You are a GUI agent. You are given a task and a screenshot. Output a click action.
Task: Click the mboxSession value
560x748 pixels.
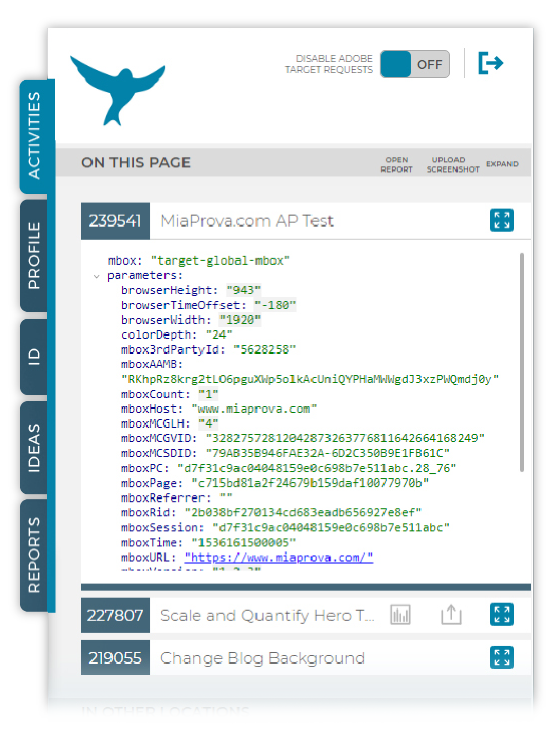(331, 528)
